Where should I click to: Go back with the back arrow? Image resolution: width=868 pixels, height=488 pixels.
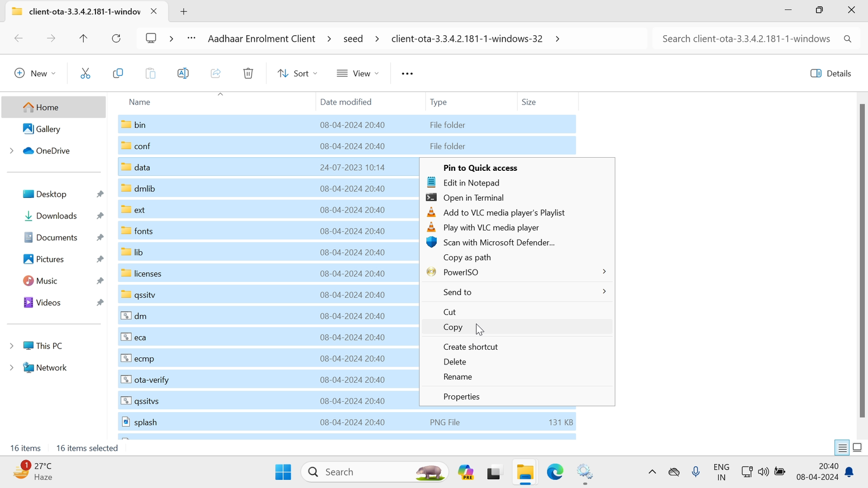(18, 38)
